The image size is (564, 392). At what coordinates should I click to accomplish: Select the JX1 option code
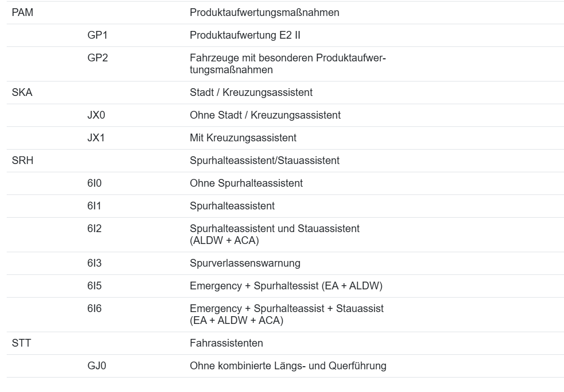[x=96, y=138]
